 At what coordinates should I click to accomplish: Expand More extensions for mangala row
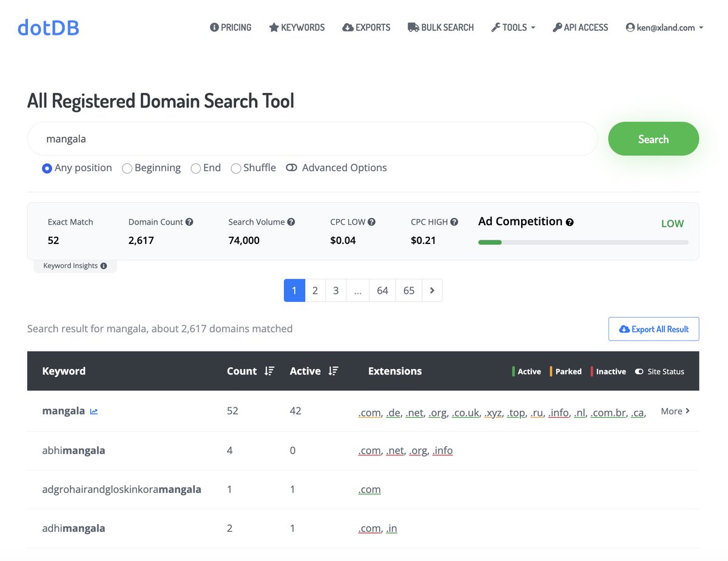[x=675, y=411]
